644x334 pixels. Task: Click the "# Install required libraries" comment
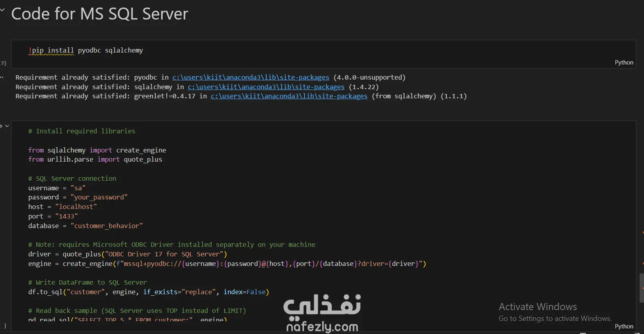click(x=82, y=131)
